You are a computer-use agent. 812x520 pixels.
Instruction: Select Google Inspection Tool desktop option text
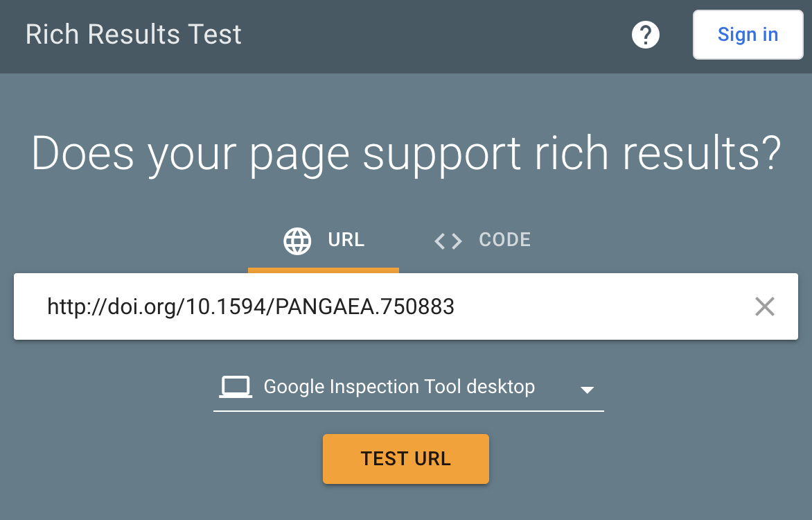[398, 387]
